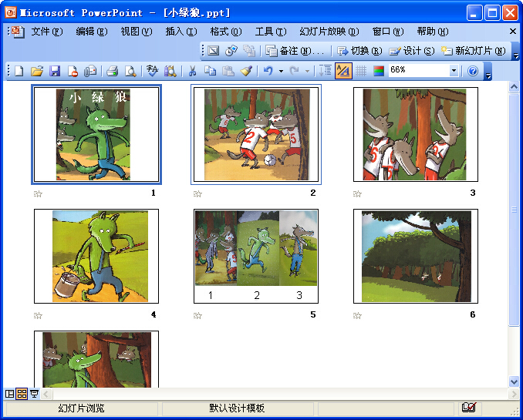Open the 视图(V) menu

pos(137,32)
